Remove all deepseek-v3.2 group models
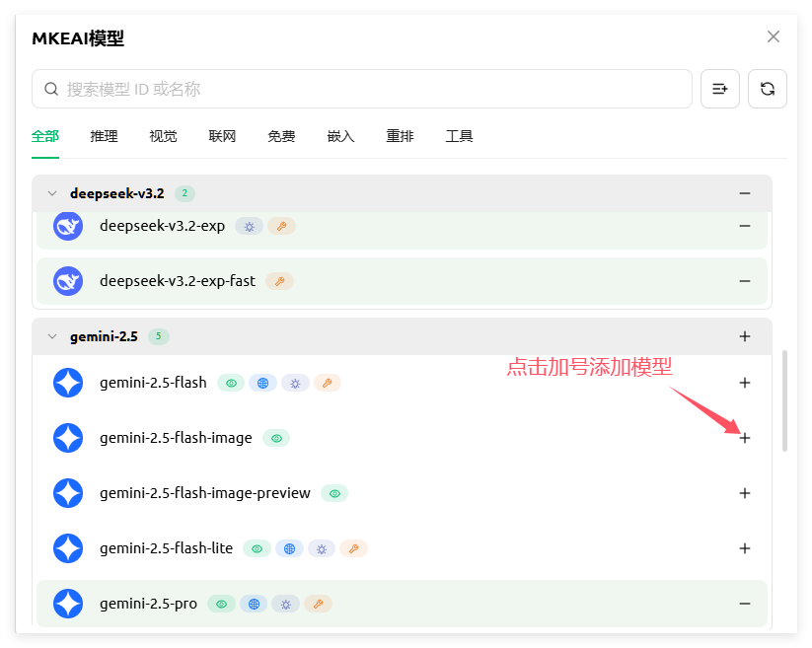Screen dimensions: 812x648 pyautogui.click(x=745, y=193)
